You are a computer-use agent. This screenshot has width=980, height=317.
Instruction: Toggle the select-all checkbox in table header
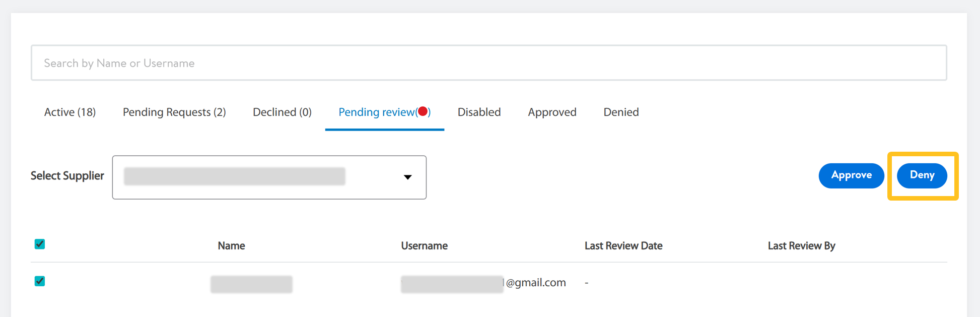pyautogui.click(x=40, y=244)
